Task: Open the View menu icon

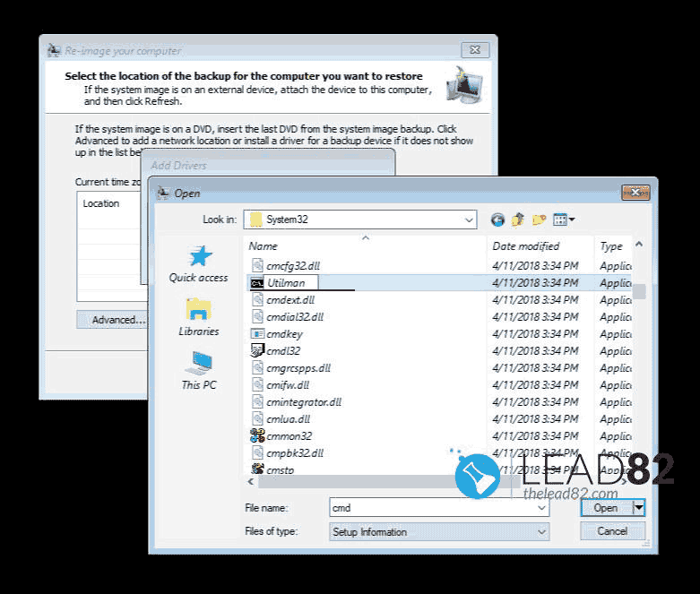Action: [x=564, y=220]
